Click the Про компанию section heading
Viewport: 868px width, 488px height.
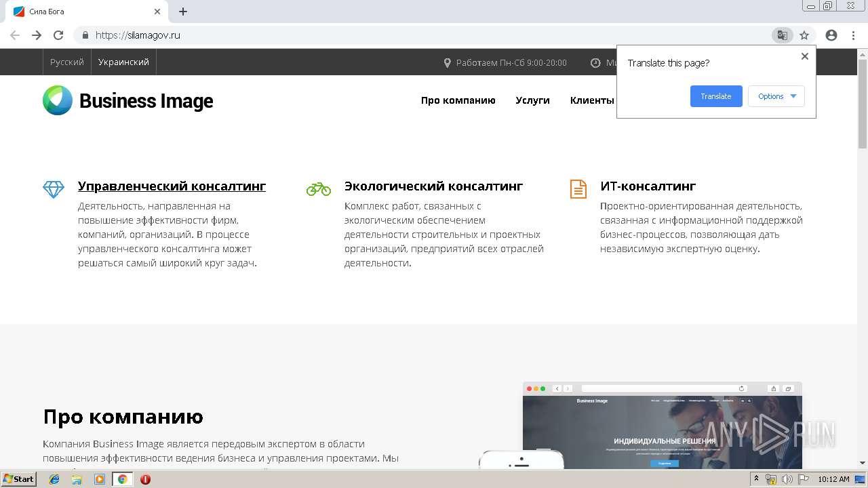coord(123,416)
